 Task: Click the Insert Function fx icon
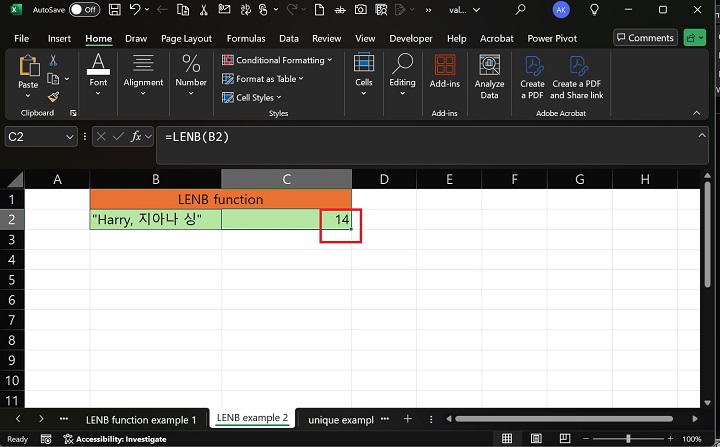point(136,136)
